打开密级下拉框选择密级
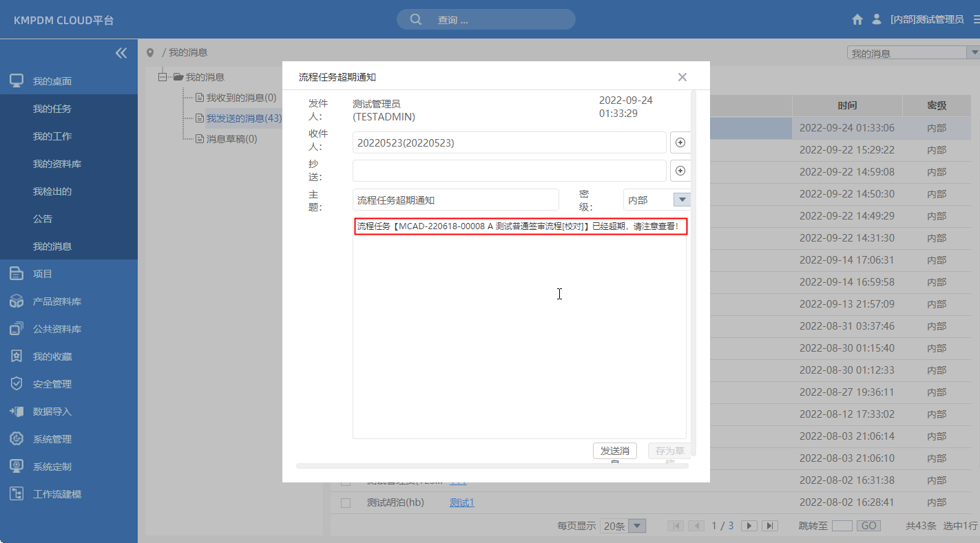980x543 pixels. click(x=681, y=199)
